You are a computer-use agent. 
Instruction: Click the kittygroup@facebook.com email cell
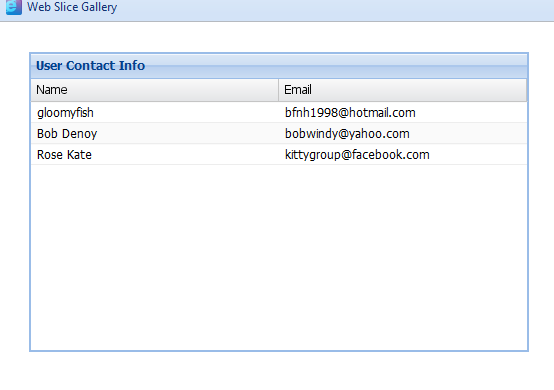(x=403, y=154)
